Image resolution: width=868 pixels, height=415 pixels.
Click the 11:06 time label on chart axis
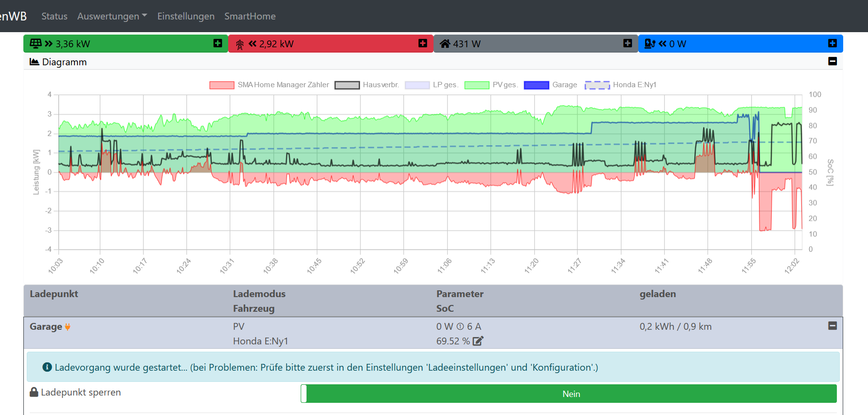[444, 266]
